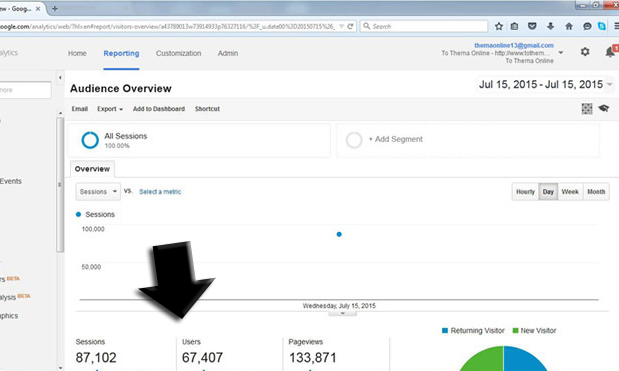Open the Sessions metric dropdown

pyautogui.click(x=98, y=192)
